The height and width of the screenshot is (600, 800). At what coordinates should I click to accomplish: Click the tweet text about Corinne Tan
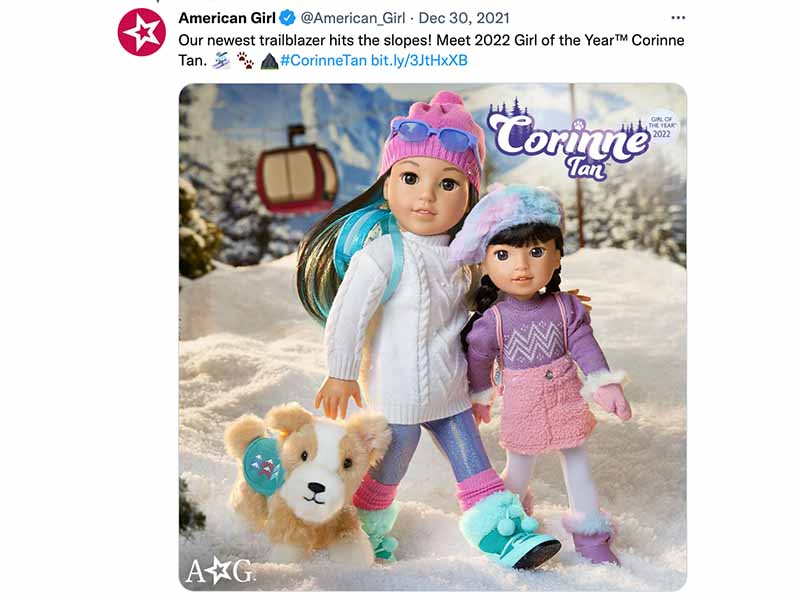click(x=431, y=50)
